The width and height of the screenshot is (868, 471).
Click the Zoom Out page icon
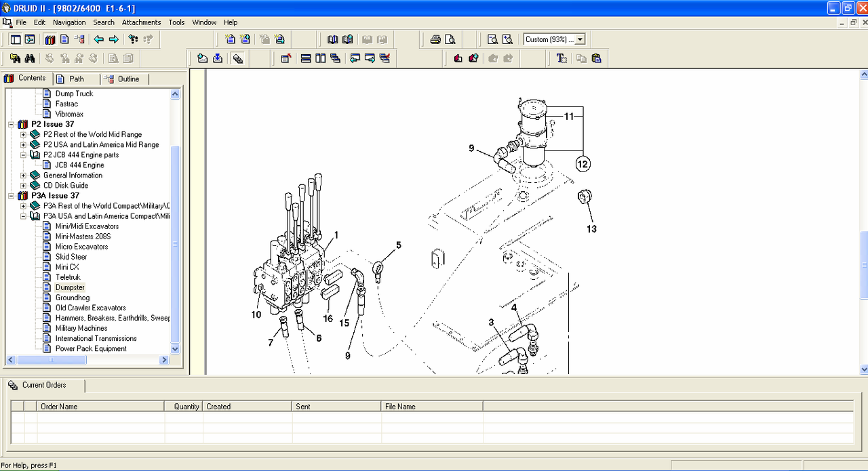[x=493, y=39]
